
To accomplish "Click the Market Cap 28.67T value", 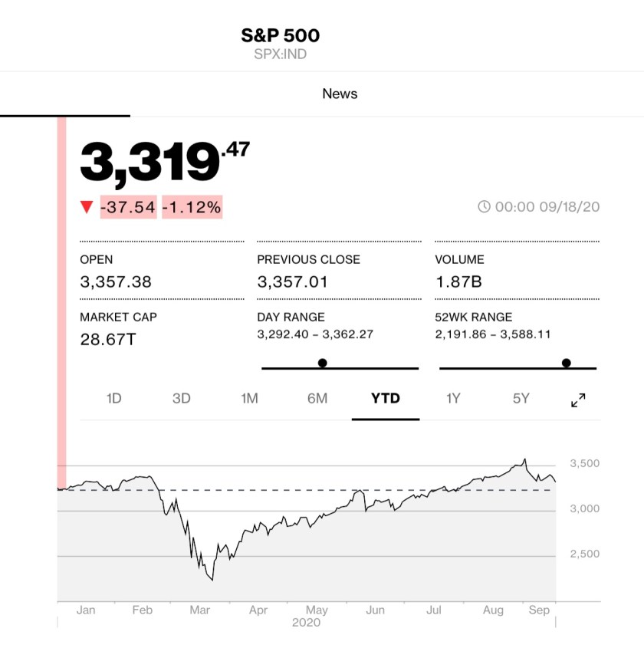I will pos(107,338).
